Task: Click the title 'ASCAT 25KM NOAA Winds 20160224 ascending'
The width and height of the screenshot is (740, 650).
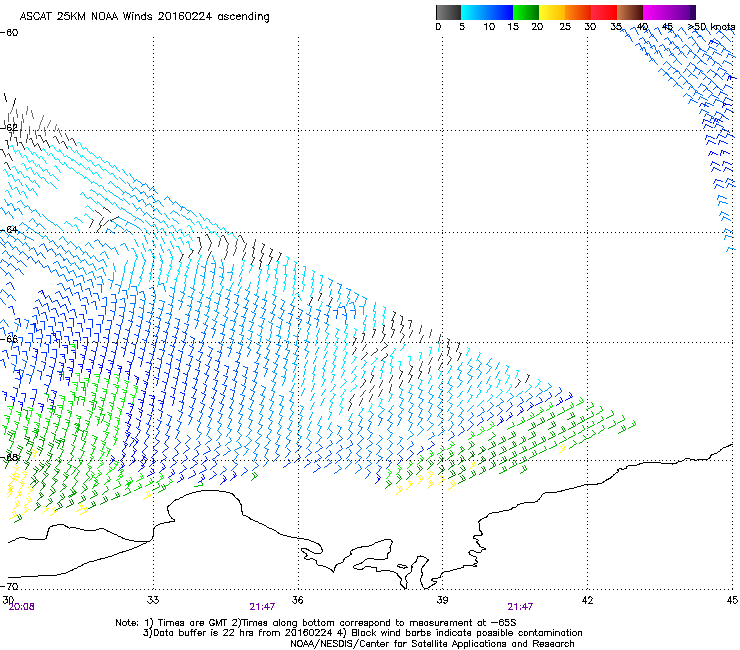Action: 144,16
